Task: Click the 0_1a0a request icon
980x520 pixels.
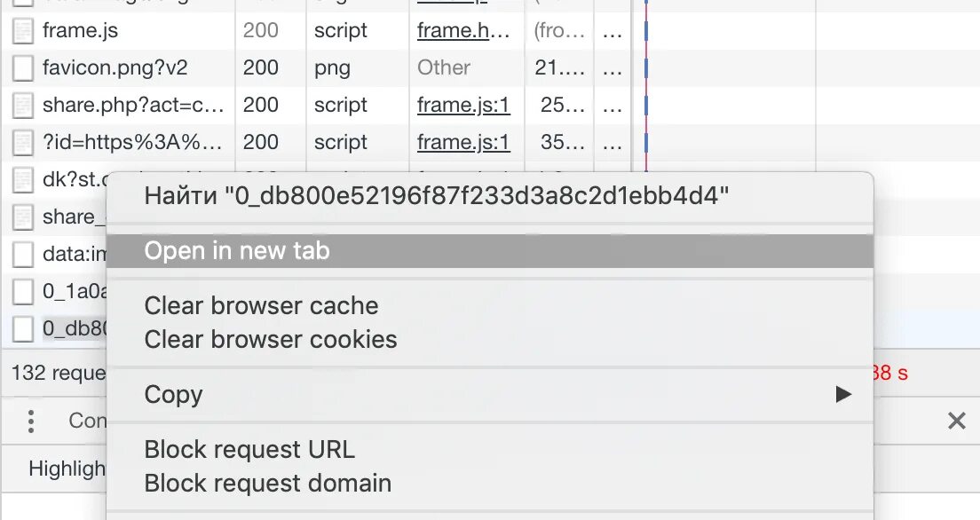Action: point(23,291)
